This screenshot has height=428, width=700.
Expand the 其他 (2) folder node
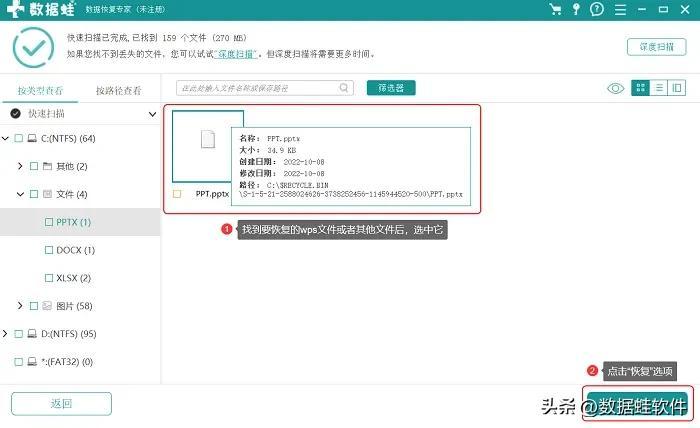point(20,166)
